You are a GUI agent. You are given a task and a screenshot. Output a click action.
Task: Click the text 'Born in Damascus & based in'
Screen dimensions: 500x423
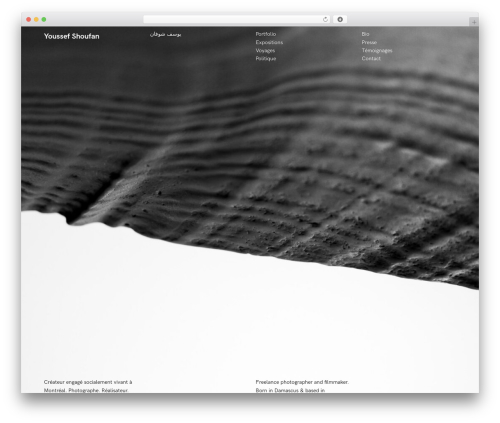[290, 390]
